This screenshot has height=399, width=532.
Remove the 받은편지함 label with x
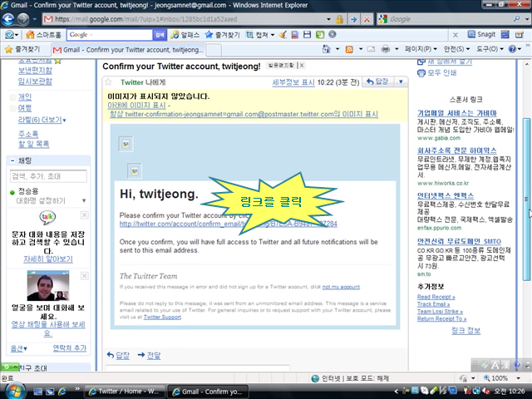click(x=302, y=65)
